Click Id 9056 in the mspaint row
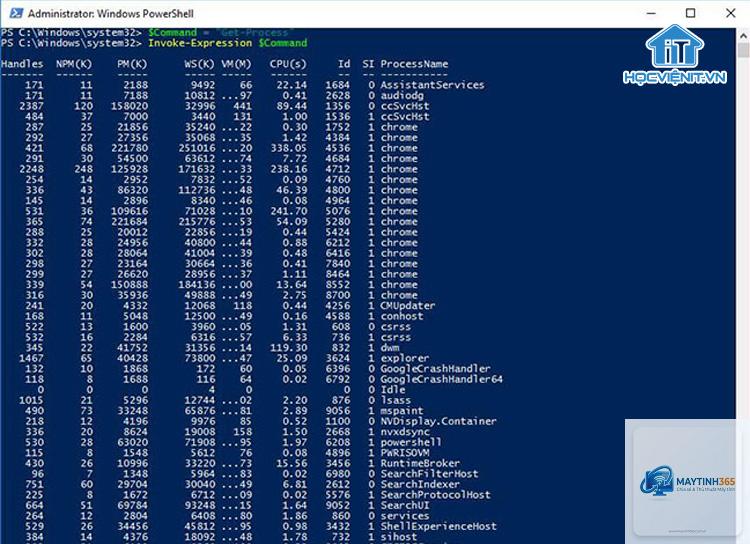The image size is (750, 544). coord(338,411)
